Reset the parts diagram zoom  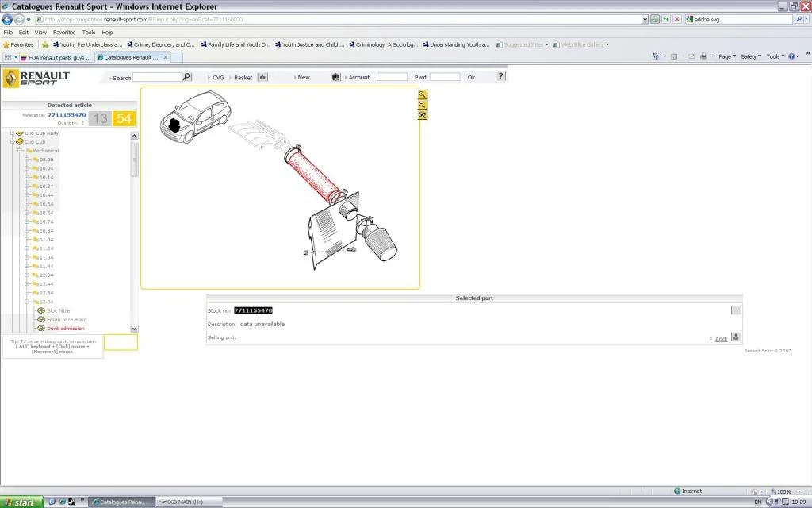pyautogui.click(x=423, y=115)
